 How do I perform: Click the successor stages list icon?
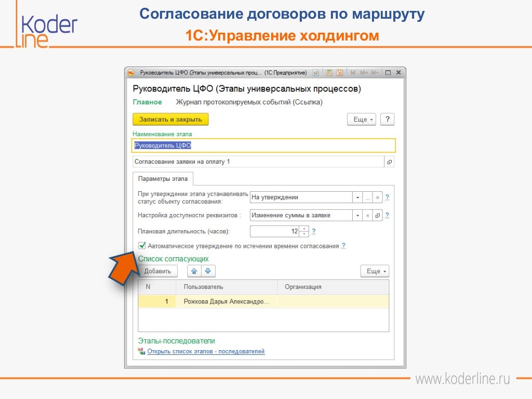click(141, 351)
